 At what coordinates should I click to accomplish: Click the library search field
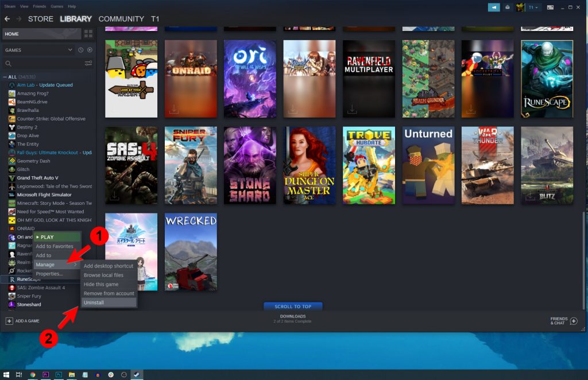click(x=47, y=63)
